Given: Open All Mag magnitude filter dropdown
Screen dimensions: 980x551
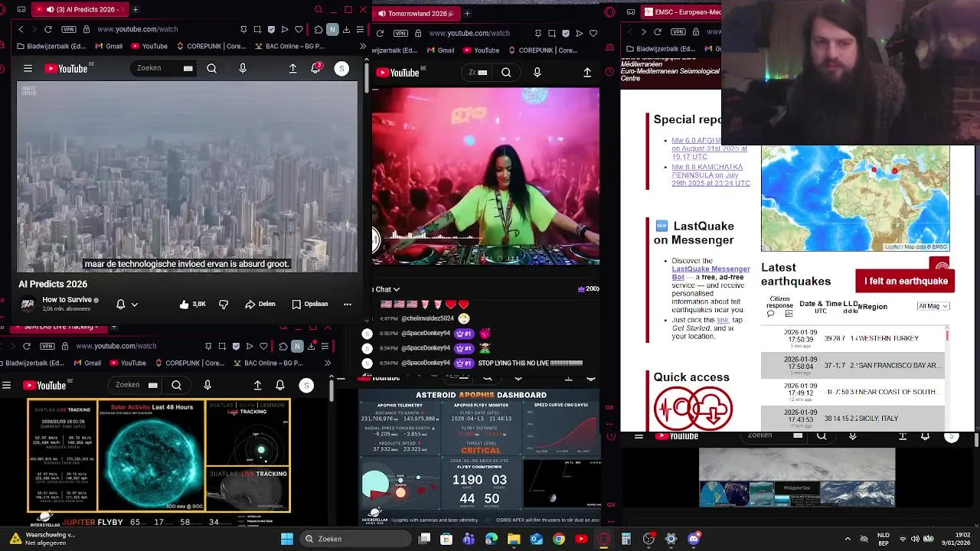Looking at the screenshot, I should pyautogui.click(x=933, y=306).
